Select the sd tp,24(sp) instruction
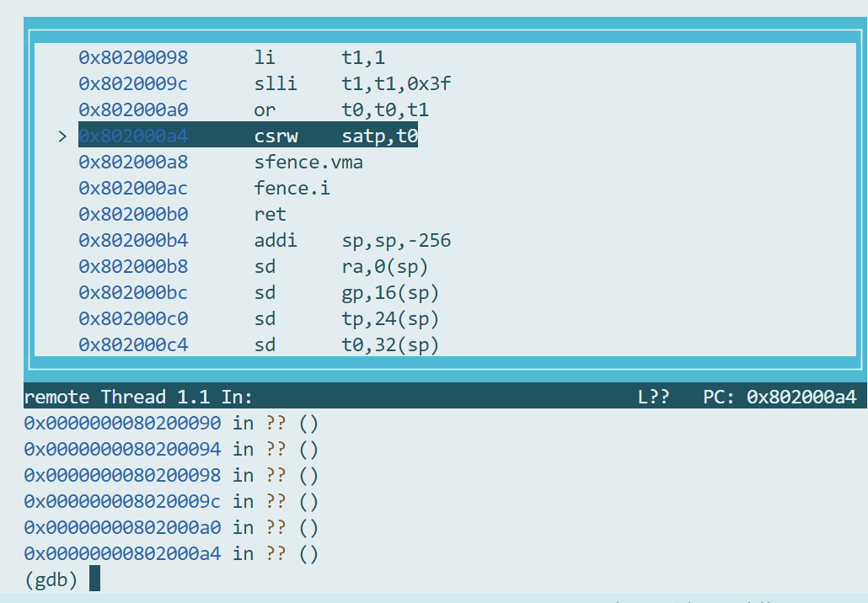The width and height of the screenshot is (868, 603). tap(346, 319)
